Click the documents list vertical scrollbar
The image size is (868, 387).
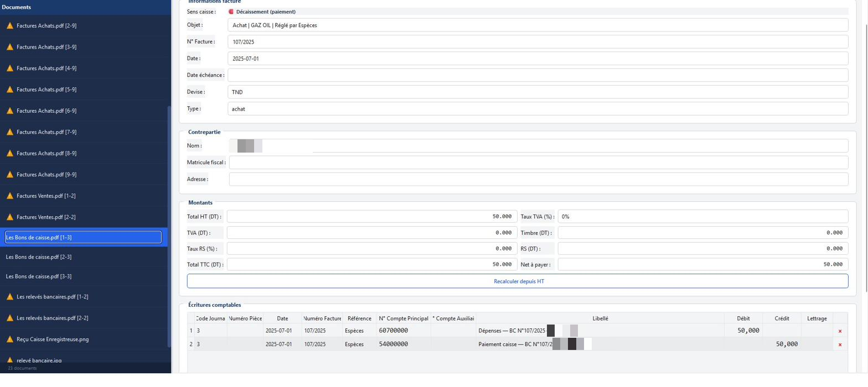coord(169,227)
